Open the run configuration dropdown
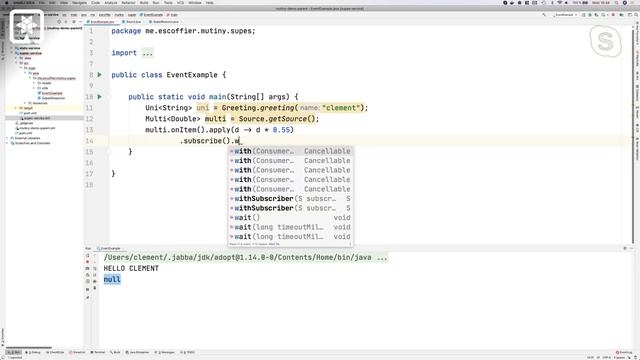Image resolution: width=640 pixels, height=360 pixels. click(x=565, y=15)
